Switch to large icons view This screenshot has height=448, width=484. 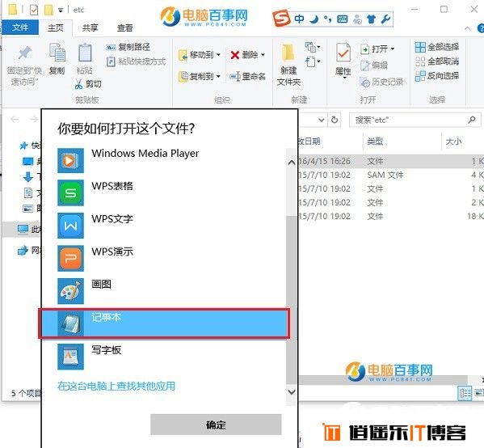(479, 393)
